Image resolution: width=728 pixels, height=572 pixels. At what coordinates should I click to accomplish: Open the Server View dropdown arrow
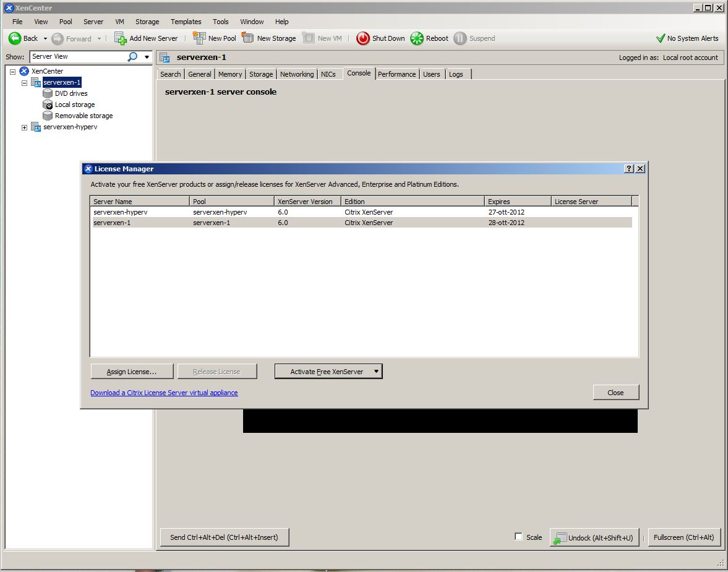pos(147,57)
